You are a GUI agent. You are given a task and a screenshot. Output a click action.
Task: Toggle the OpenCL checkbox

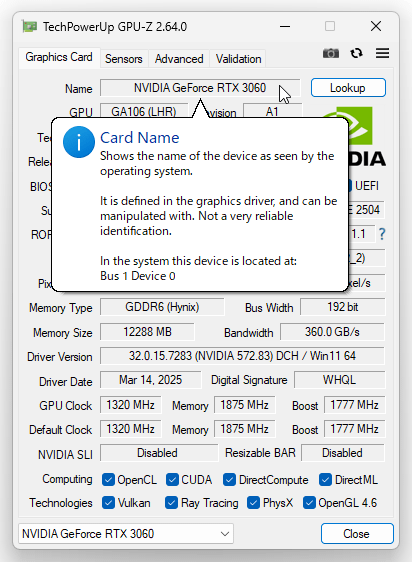pos(108,480)
